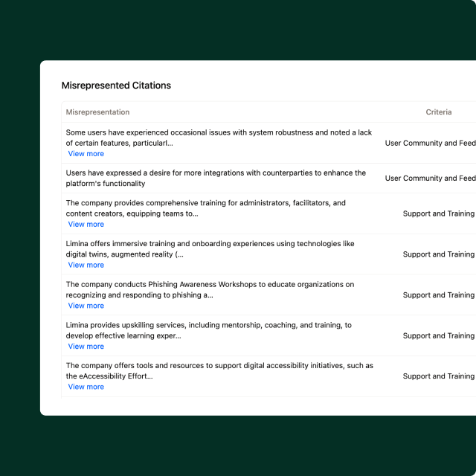Screen dimensions: 476x476
Task: Expand 'Some users have experienced' row via View more
Action: [x=86, y=154]
